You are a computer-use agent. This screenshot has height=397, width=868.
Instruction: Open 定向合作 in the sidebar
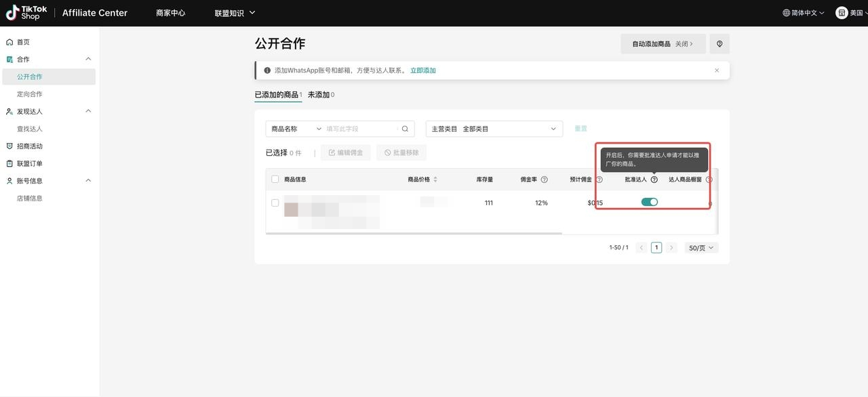click(30, 94)
